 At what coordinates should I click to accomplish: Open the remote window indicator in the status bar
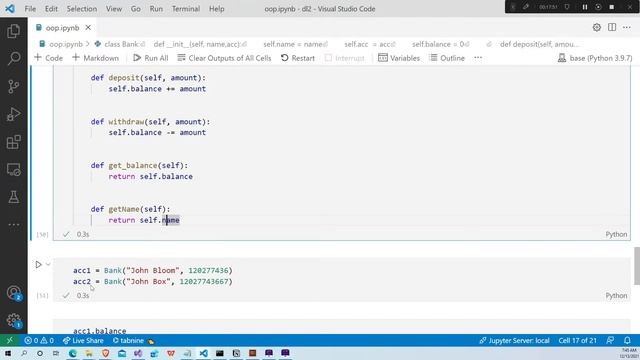point(9,340)
